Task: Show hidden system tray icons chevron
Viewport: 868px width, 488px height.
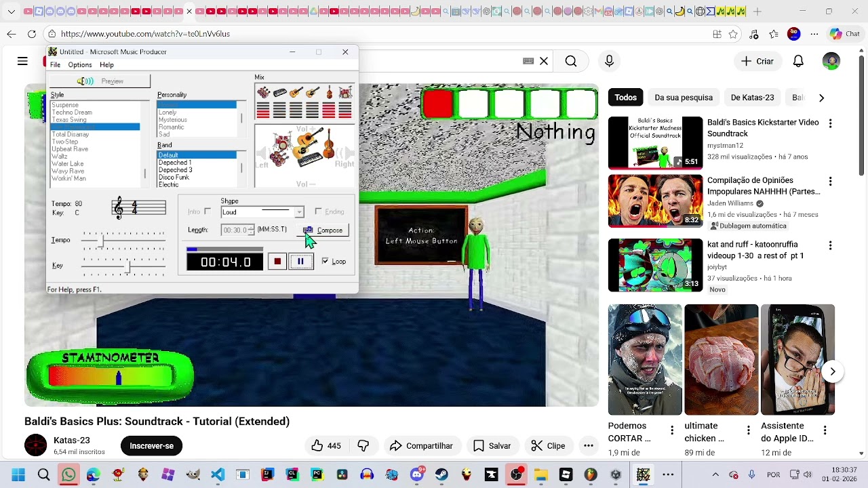Action: click(715, 475)
